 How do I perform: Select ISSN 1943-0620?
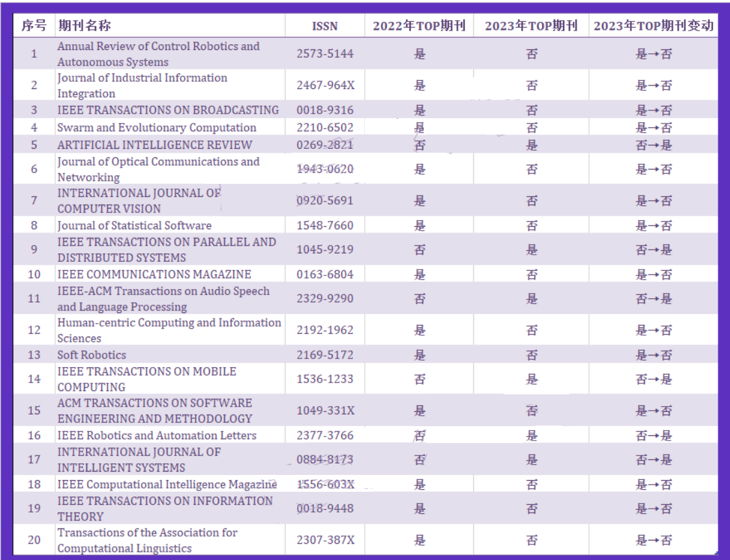tap(325, 170)
